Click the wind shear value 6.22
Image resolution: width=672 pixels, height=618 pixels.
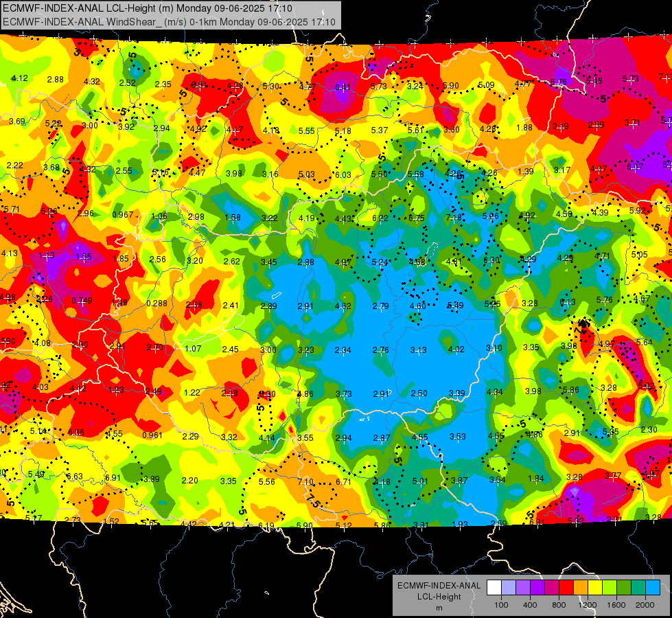pyautogui.click(x=380, y=218)
